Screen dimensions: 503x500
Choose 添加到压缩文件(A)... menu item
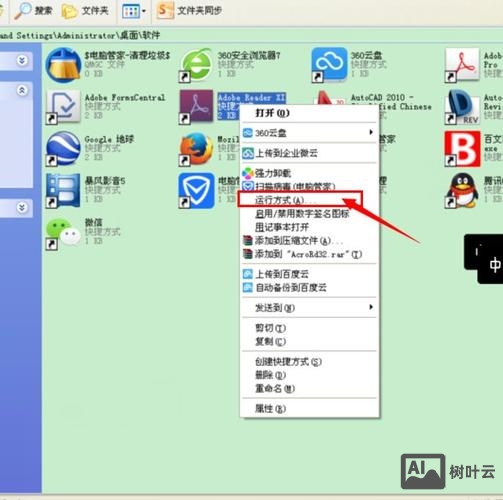309,241
